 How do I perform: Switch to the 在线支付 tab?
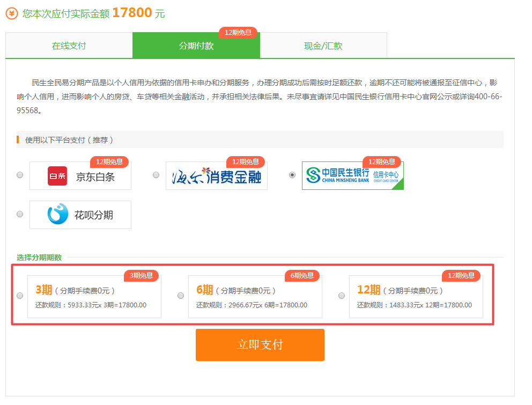click(69, 46)
